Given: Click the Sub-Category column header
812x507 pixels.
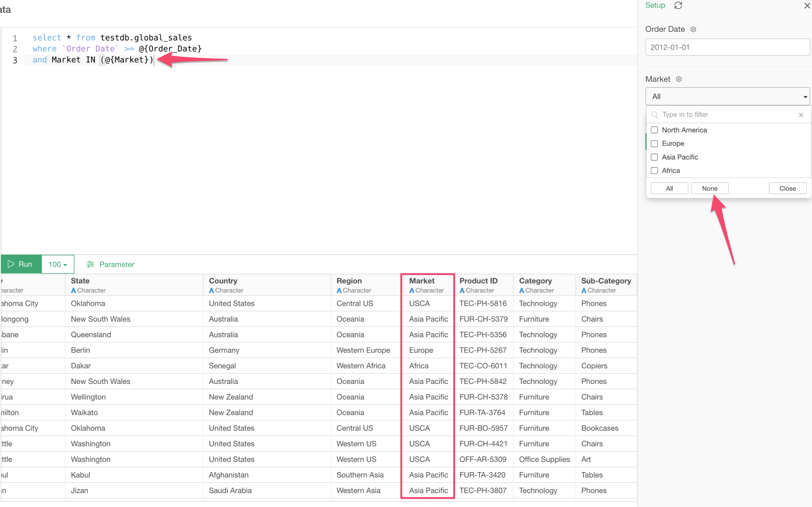Looking at the screenshot, I should click(x=606, y=285).
